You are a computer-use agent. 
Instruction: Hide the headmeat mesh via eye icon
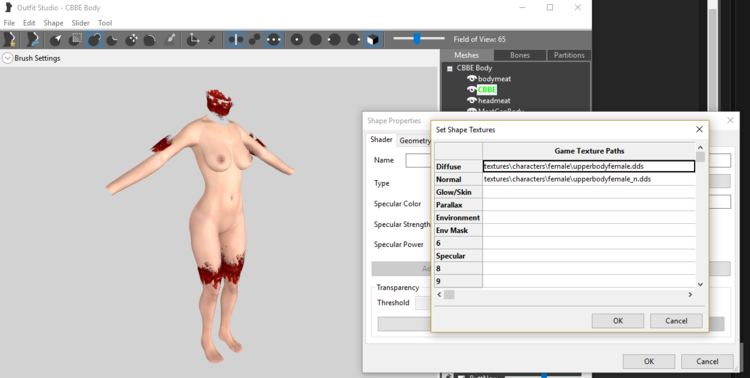pos(472,100)
